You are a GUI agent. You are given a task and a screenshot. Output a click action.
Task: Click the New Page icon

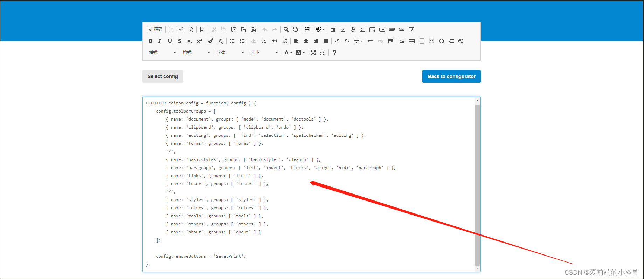pos(171,29)
